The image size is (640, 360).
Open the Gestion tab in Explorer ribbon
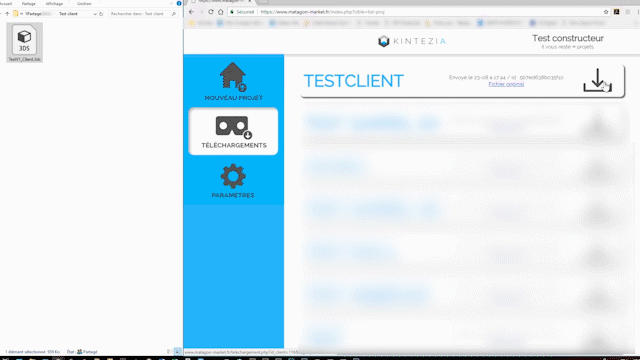point(84,4)
